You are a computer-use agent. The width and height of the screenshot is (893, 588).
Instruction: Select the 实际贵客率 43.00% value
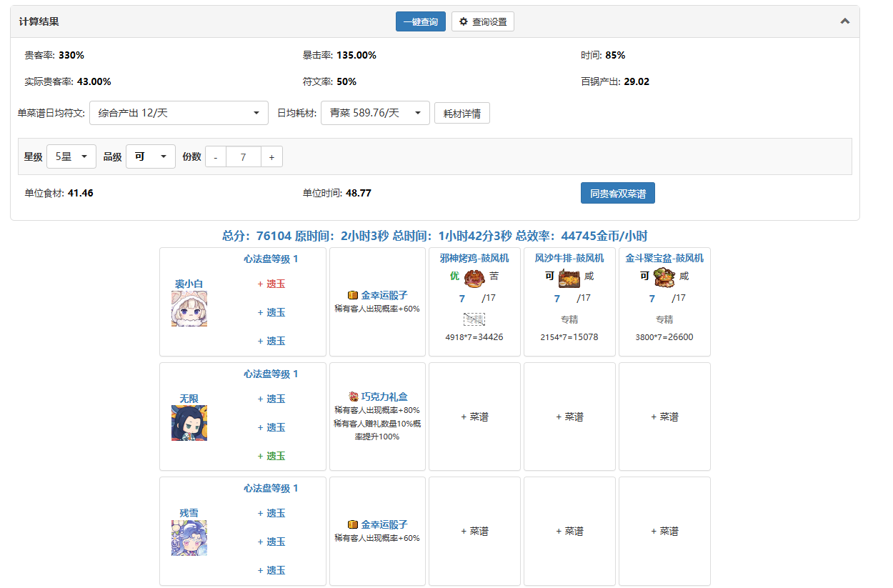point(94,81)
